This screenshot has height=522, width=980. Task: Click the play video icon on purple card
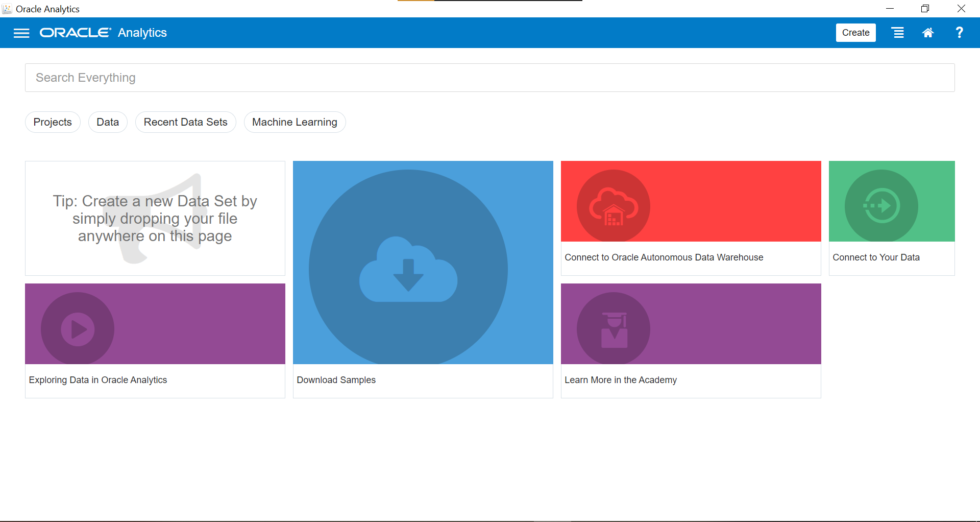(x=78, y=328)
